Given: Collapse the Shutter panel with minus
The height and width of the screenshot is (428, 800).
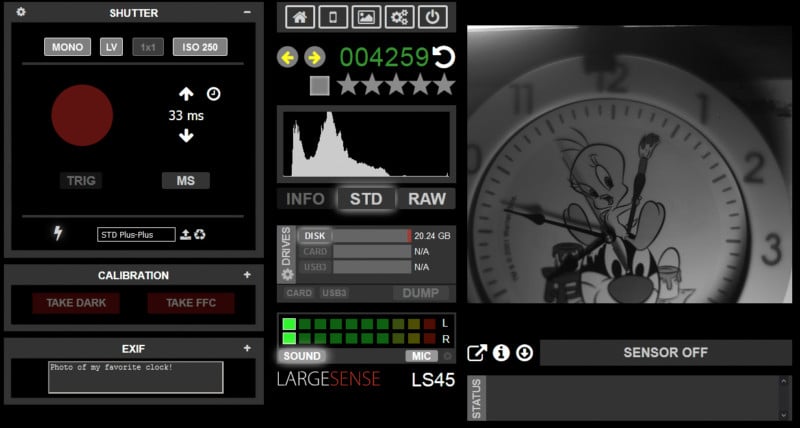Looking at the screenshot, I should 247,12.
